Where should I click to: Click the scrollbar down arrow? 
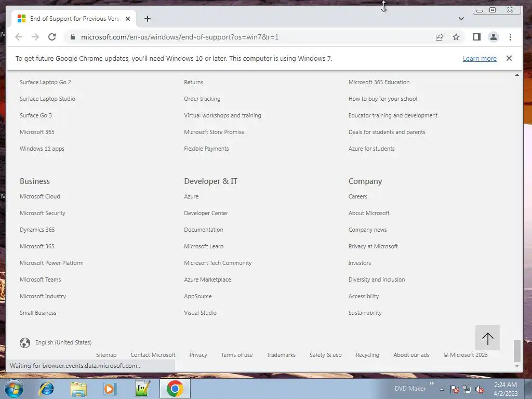517,366
